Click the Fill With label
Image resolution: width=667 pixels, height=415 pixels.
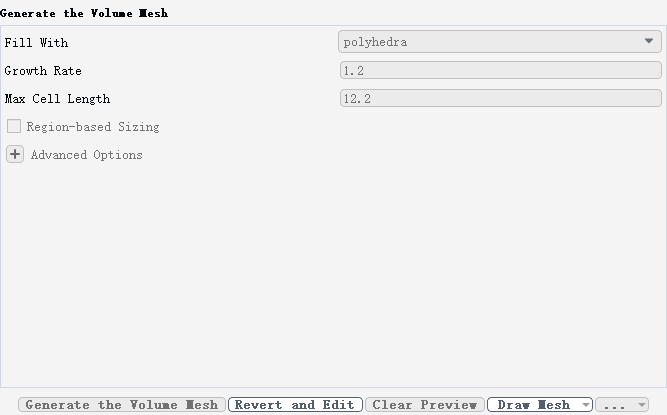[x=36, y=43]
